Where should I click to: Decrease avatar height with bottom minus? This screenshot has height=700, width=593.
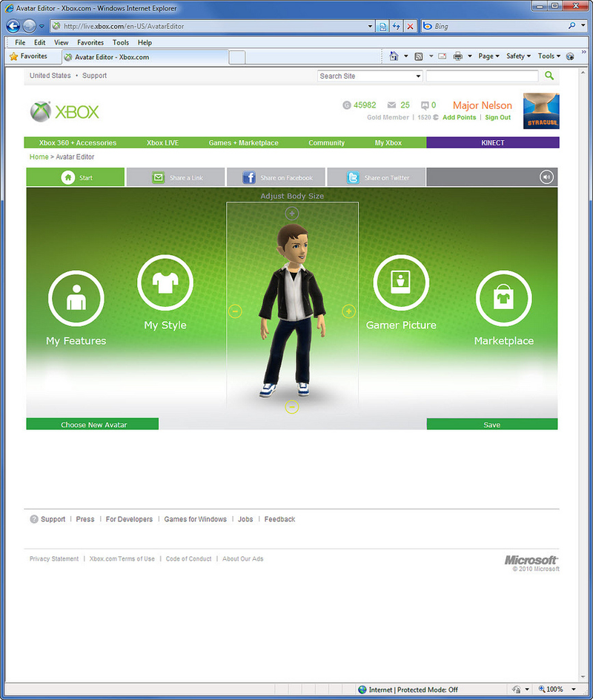[x=292, y=406]
